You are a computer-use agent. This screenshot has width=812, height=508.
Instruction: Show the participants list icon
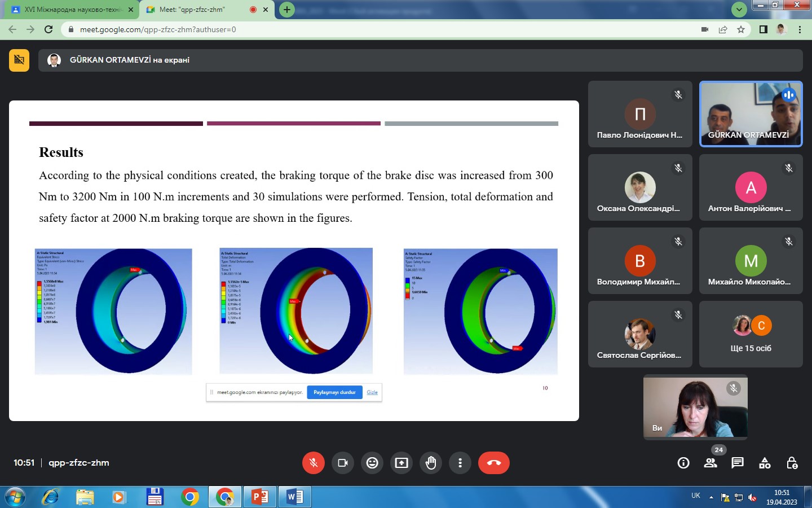(710, 463)
